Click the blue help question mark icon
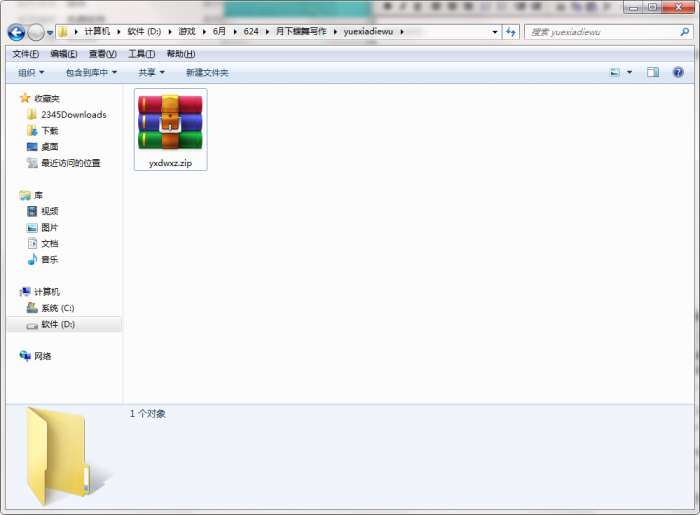The width and height of the screenshot is (700, 515). pyautogui.click(x=678, y=72)
